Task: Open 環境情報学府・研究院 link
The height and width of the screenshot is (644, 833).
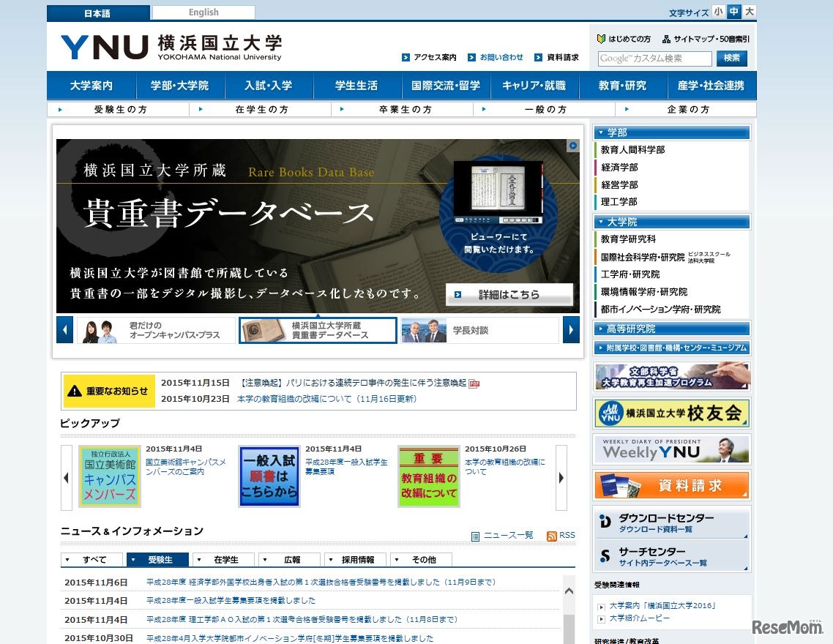Action: point(644,292)
